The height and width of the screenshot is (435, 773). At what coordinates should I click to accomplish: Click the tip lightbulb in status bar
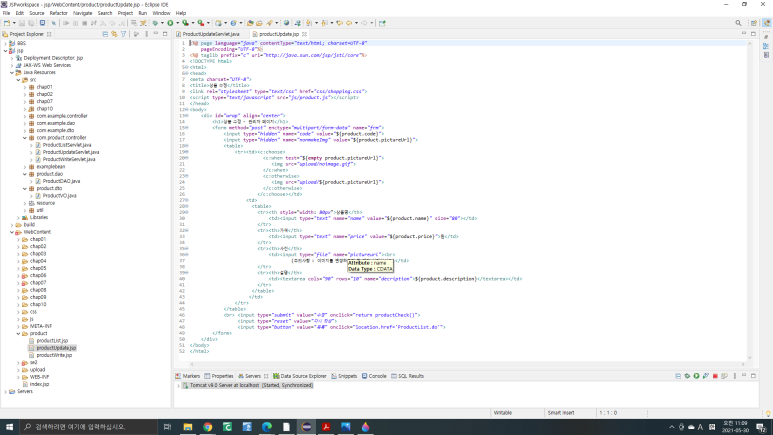point(768,413)
